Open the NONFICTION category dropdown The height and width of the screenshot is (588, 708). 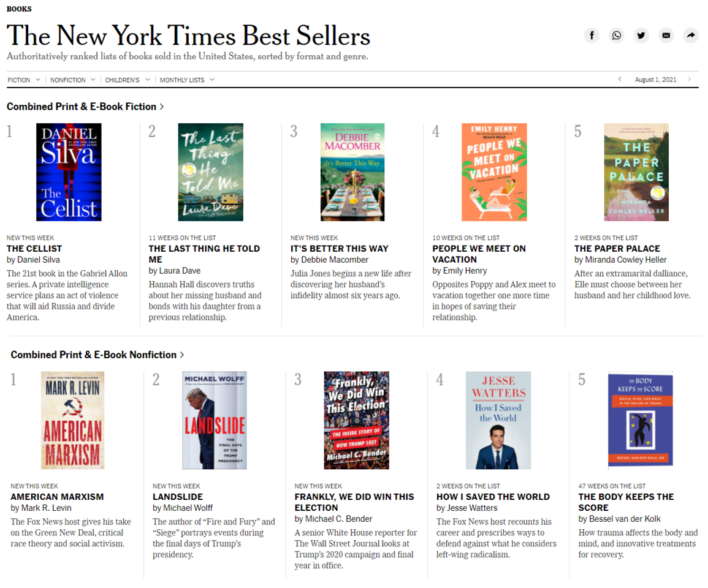tap(72, 80)
